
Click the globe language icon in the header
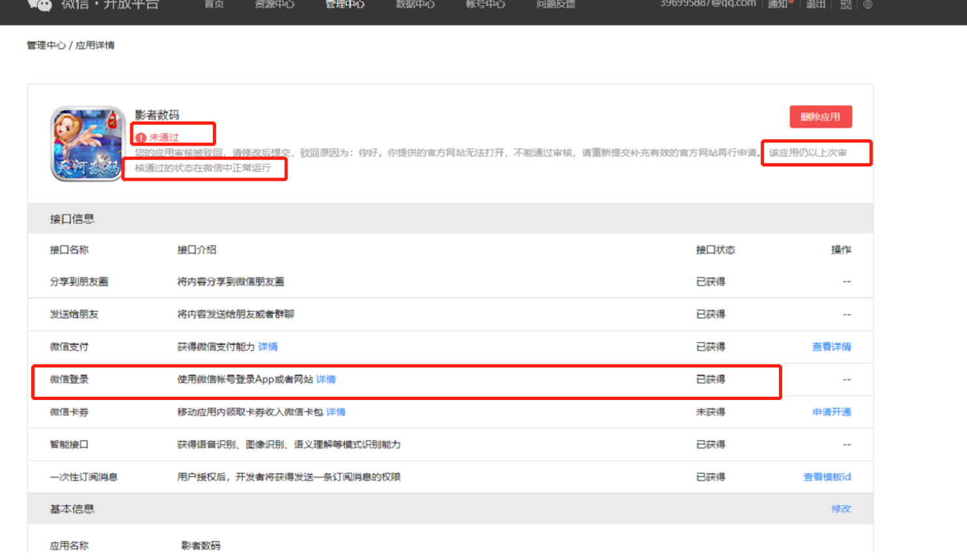click(x=867, y=4)
